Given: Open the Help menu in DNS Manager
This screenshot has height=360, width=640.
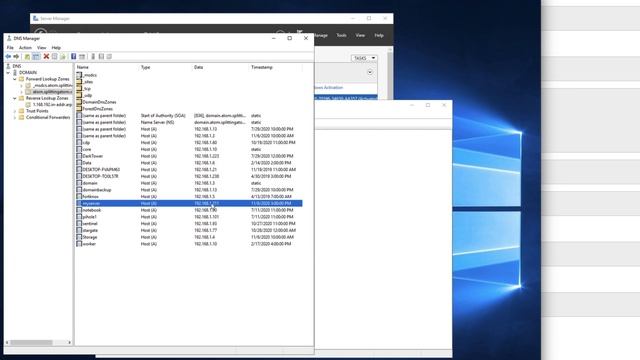Looking at the screenshot, I should click(x=56, y=48).
